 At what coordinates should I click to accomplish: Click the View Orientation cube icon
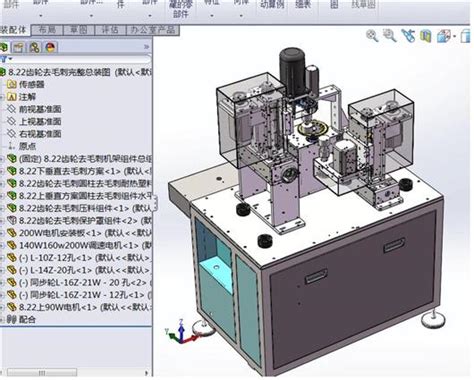pyautogui.click(x=444, y=36)
